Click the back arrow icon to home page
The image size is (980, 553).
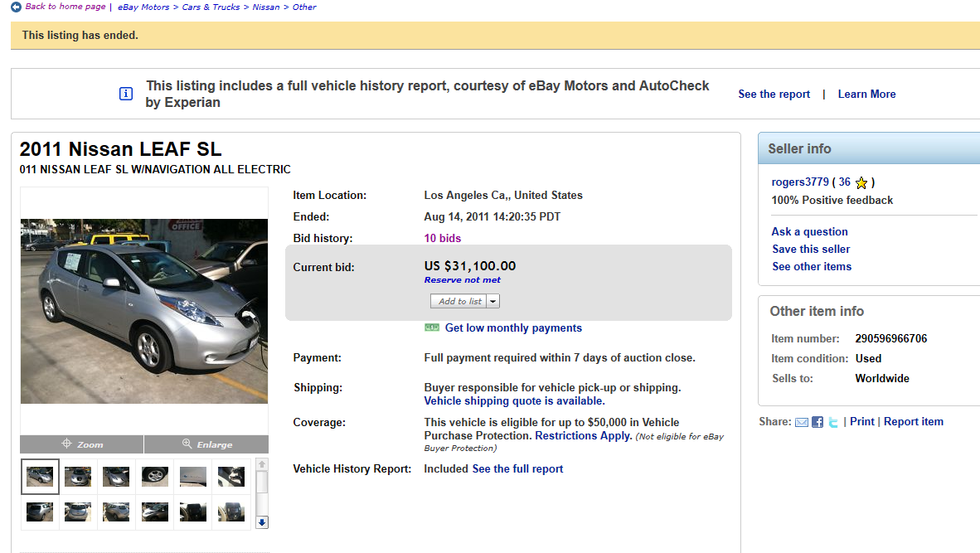[x=17, y=7]
